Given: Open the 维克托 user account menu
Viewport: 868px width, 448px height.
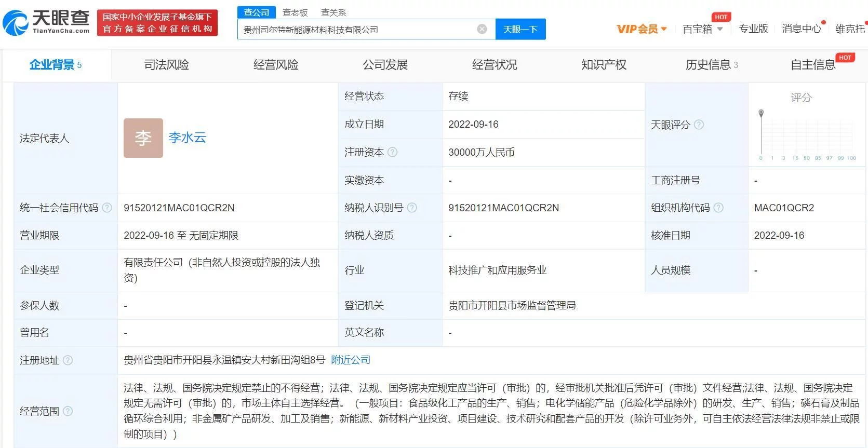Looking at the screenshot, I should tap(850, 29).
